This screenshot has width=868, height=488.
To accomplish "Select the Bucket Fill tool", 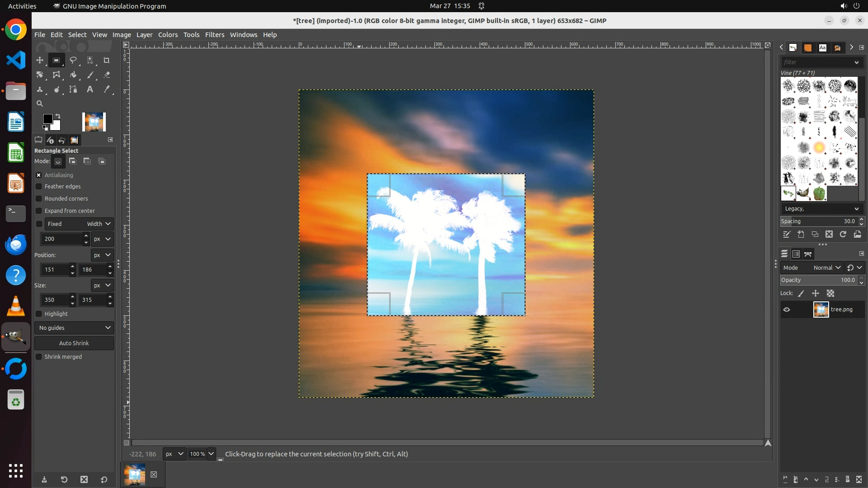I will pos(73,75).
